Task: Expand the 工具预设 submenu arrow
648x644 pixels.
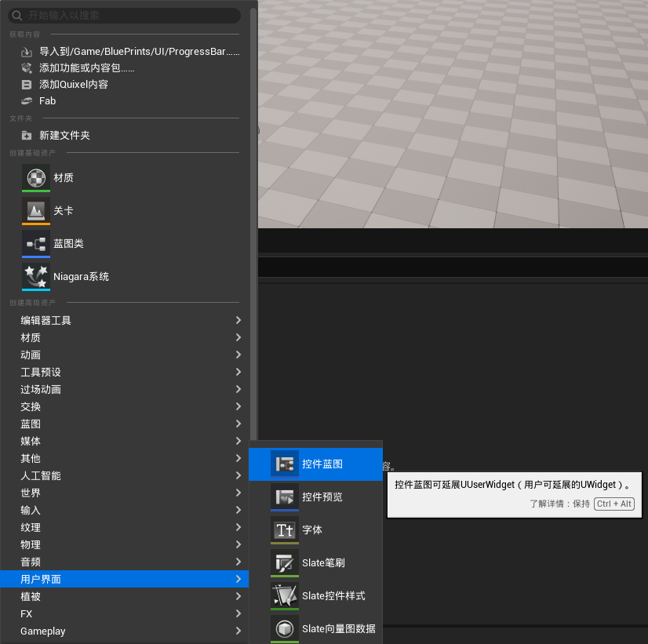Action: (x=238, y=372)
